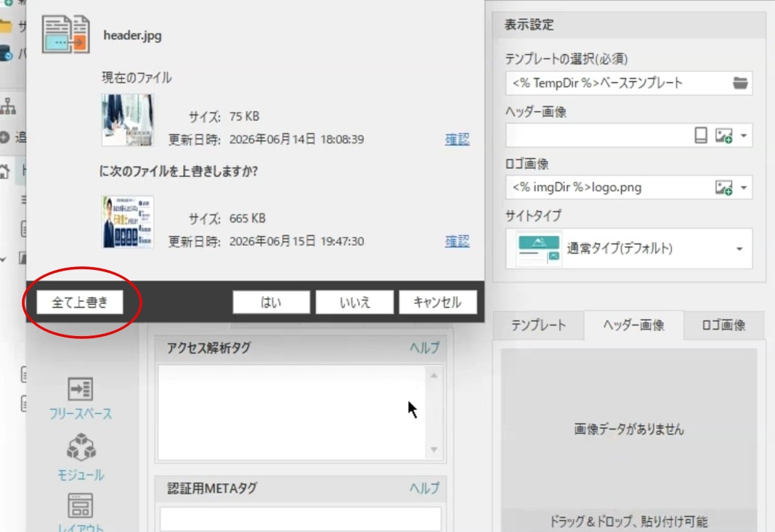Click the header.jpg filename text
775x532 pixels.
pos(132,36)
